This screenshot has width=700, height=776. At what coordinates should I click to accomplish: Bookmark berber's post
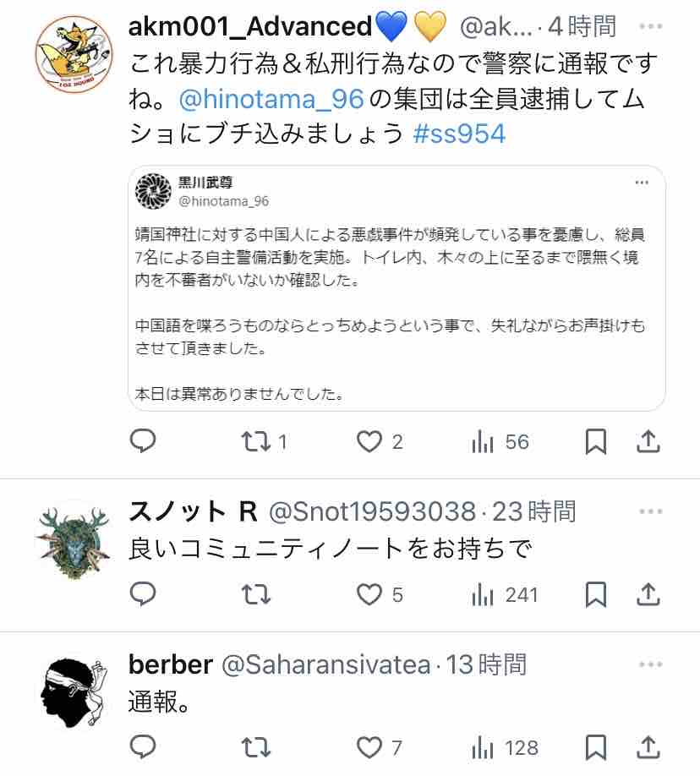pos(595,747)
